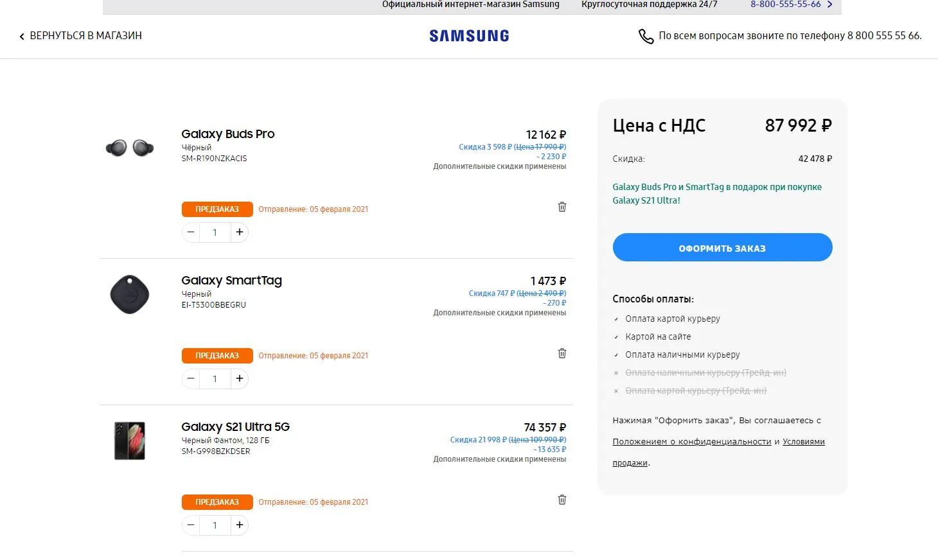This screenshot has width=938, height=560.
Task: Open Galaxy Buds Pro product title
Action: (x=228, y=134)
